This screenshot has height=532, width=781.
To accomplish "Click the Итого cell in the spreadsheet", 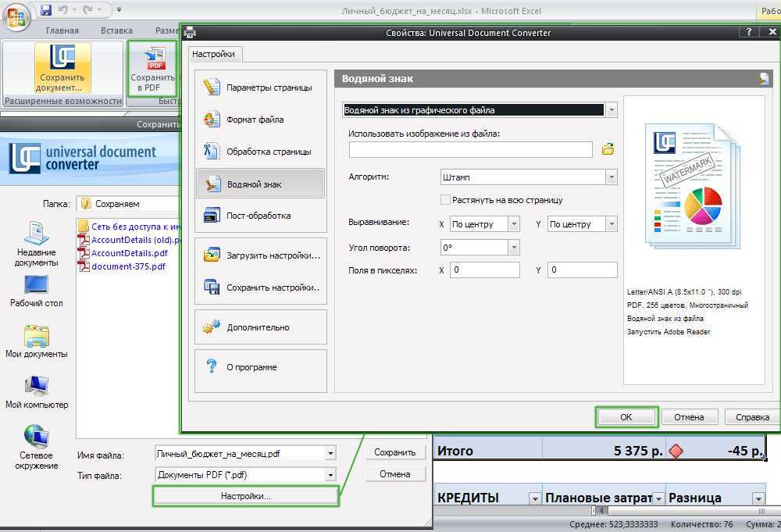I will pos(487,451).
